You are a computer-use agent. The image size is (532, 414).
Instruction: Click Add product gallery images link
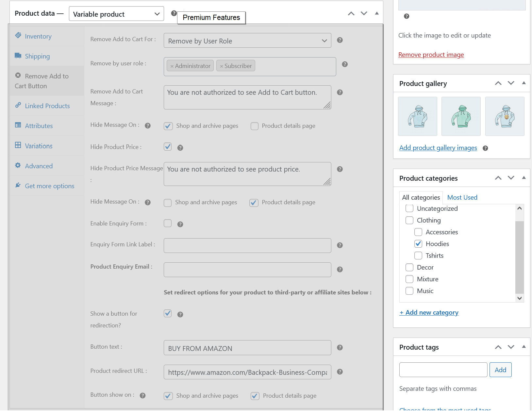click(438, 148)
